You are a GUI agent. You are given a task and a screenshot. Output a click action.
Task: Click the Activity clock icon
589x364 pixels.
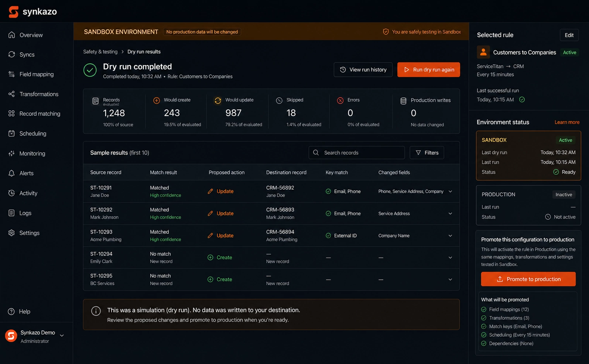click(12, 193)
